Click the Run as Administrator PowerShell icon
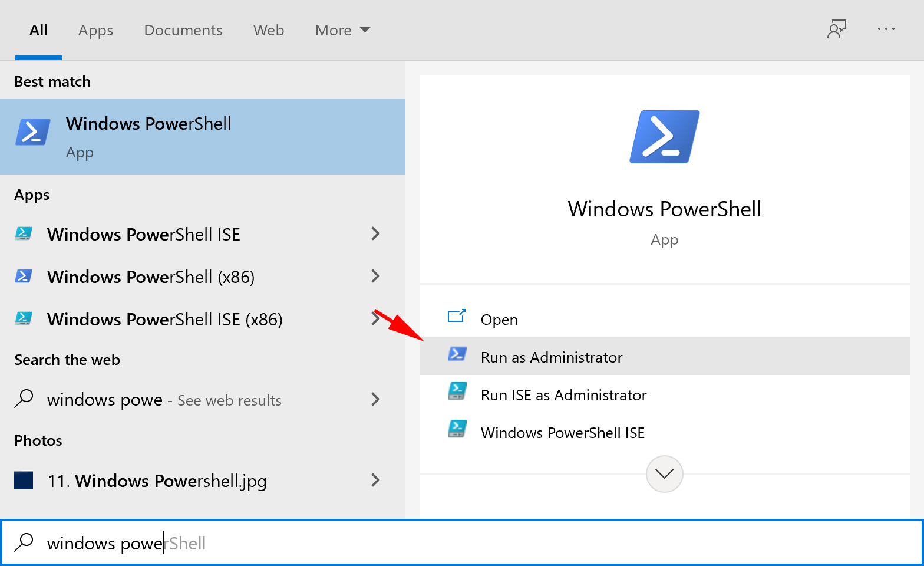Image resolution: width=924 pixels, height=566 pixels. 457,354
